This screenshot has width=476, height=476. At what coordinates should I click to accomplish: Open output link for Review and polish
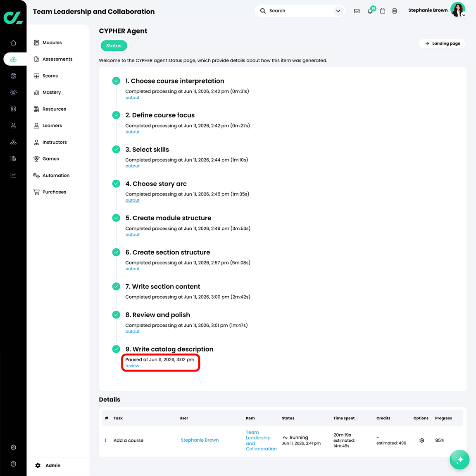[x=132, y=331]
